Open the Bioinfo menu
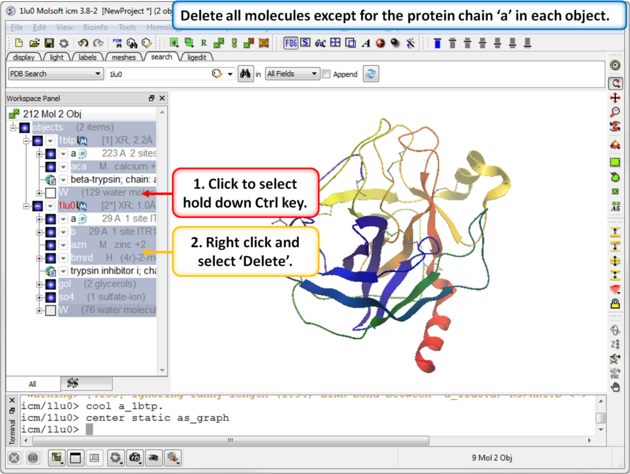Screen dimensions: 630x474 tap(96, 27)
